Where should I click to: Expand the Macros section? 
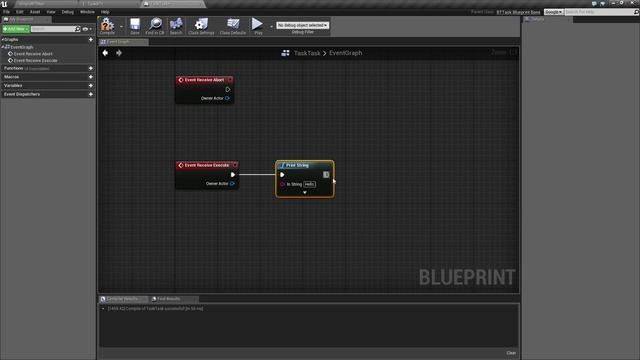(x=11, y=77)
